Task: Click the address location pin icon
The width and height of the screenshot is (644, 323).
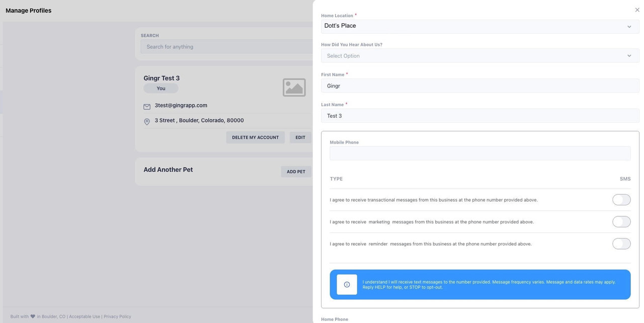Action: 147,122
